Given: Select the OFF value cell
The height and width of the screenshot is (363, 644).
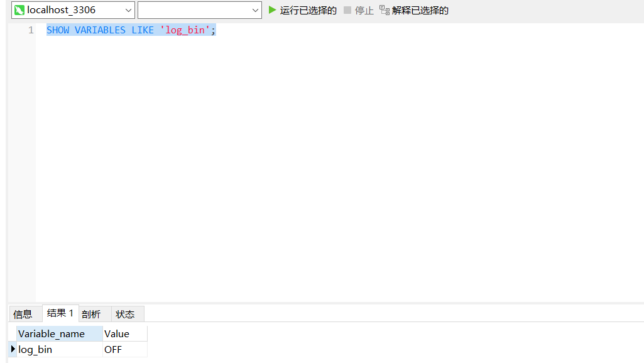Looking at the screenshot, I should pyautogui.click(x=124, y=349).
